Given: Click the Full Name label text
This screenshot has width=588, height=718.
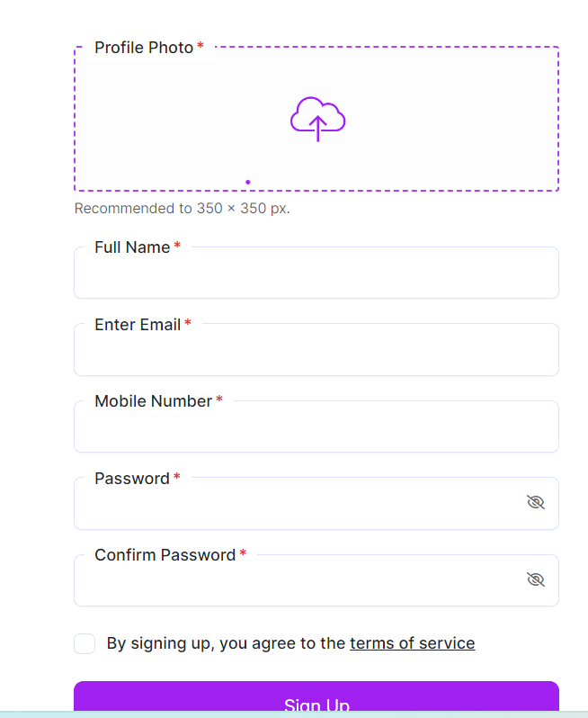Looking at the screenshot, I should 132,247.
